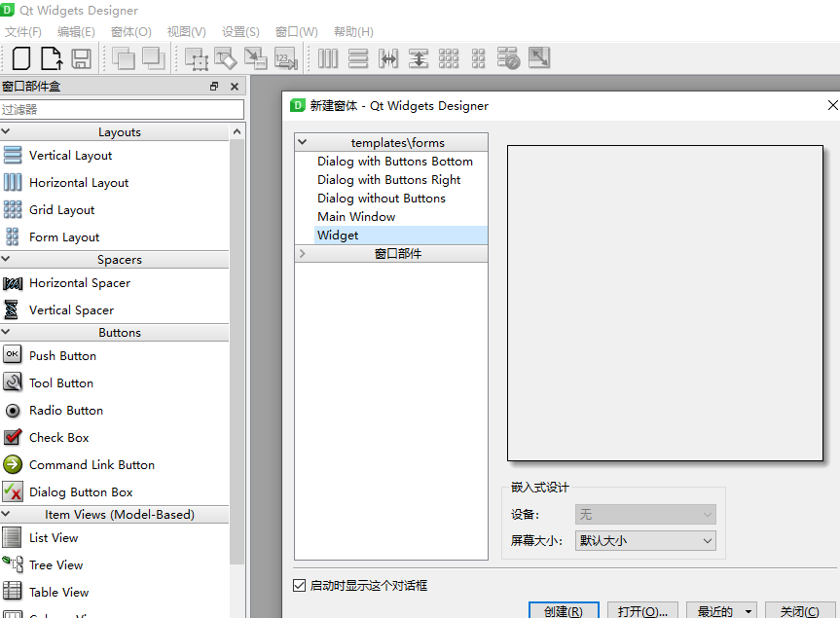Select the Edit Buddies mode icon

256,58
